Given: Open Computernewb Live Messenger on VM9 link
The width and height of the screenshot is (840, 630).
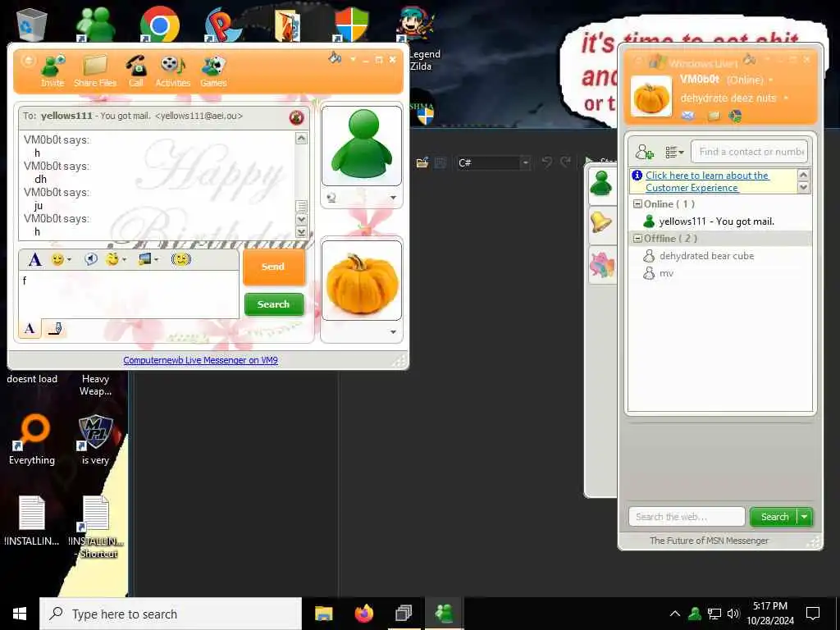Looking at the screenshot, I should [200, 361].
